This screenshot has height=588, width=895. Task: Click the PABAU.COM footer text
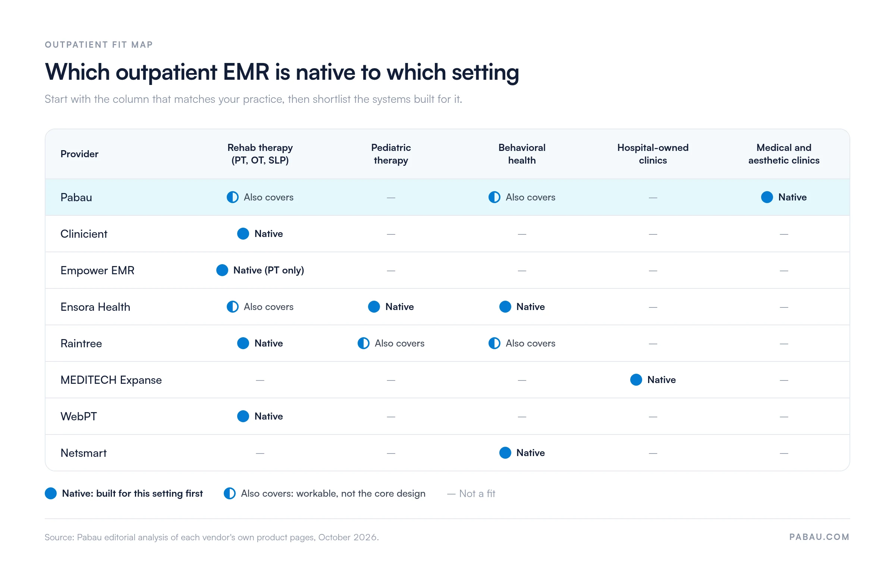pyautogui.click(x=819, y=537)
